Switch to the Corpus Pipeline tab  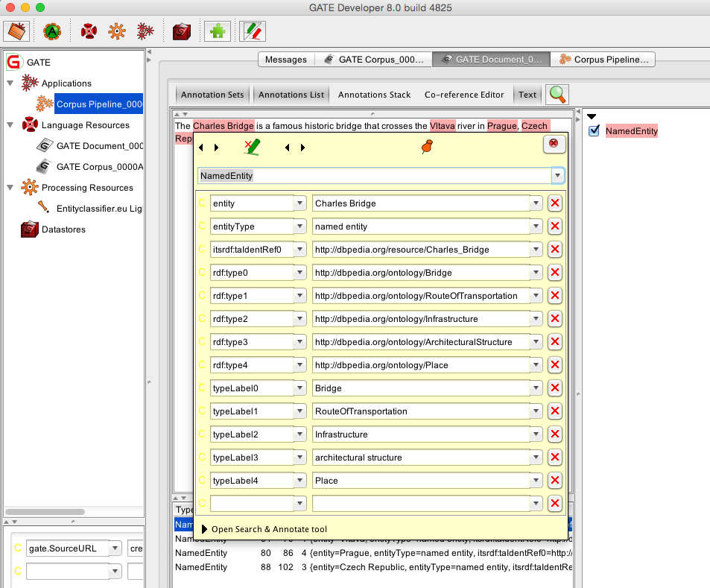603,60
